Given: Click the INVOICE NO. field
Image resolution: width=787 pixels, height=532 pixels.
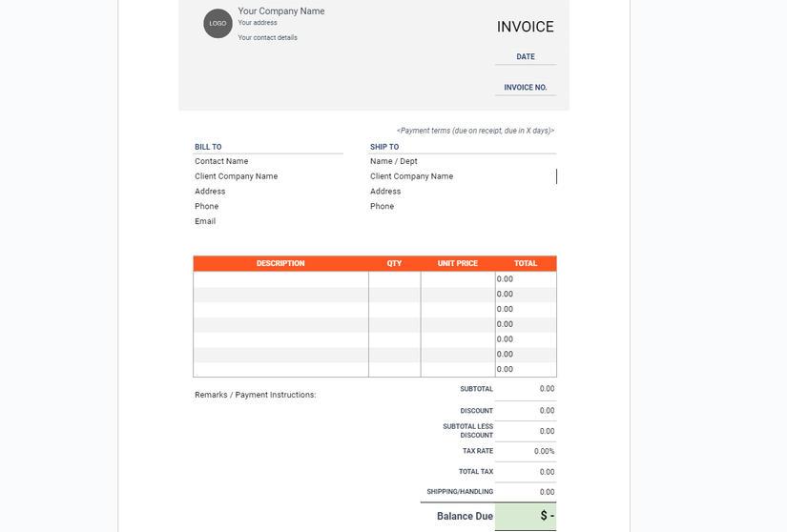Looking at the screenshot, I should [526, 88].
